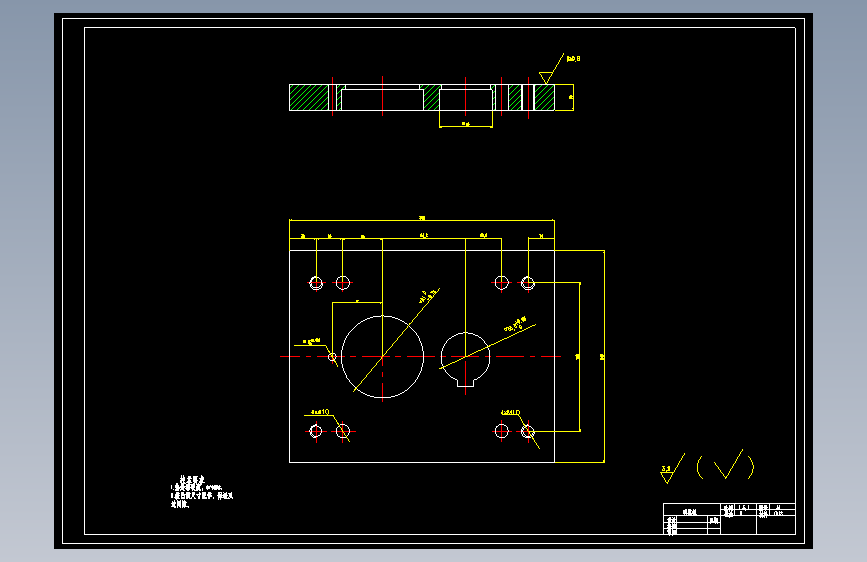Select the bottom-left hole with the ø10 leader

(343, 431)
